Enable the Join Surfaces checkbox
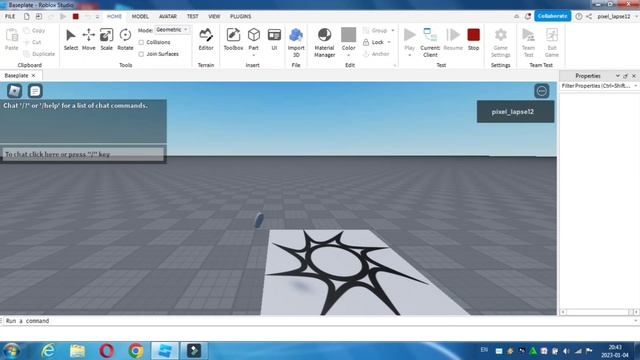Viewport: 640px width, 360px height. point(141,54)
